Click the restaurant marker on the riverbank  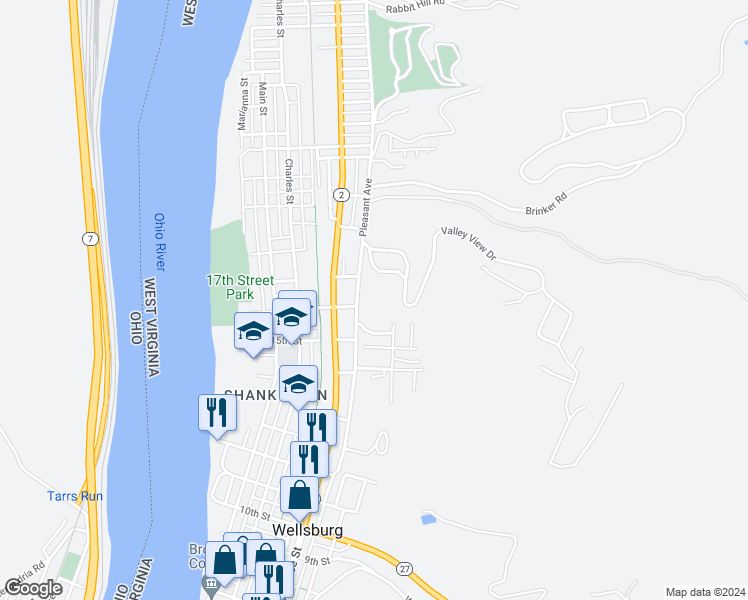pyautogui.click(x=218, y=414)
